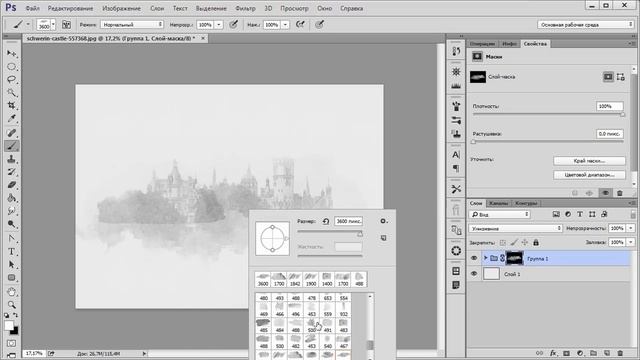
Task: Open brush picker settings gear
Action: pyautogui.click(x=383, y=221)
